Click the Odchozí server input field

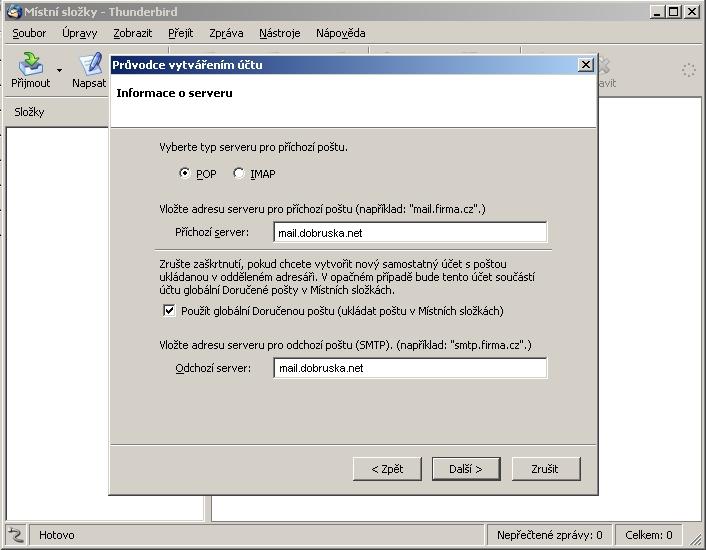(x=410, y=368)
